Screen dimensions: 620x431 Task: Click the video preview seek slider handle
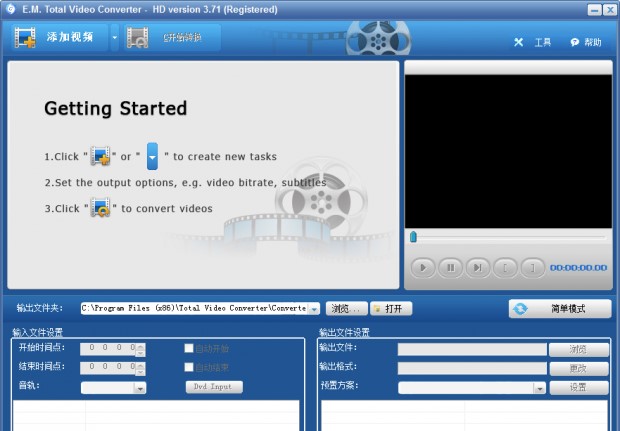point(412,237)
